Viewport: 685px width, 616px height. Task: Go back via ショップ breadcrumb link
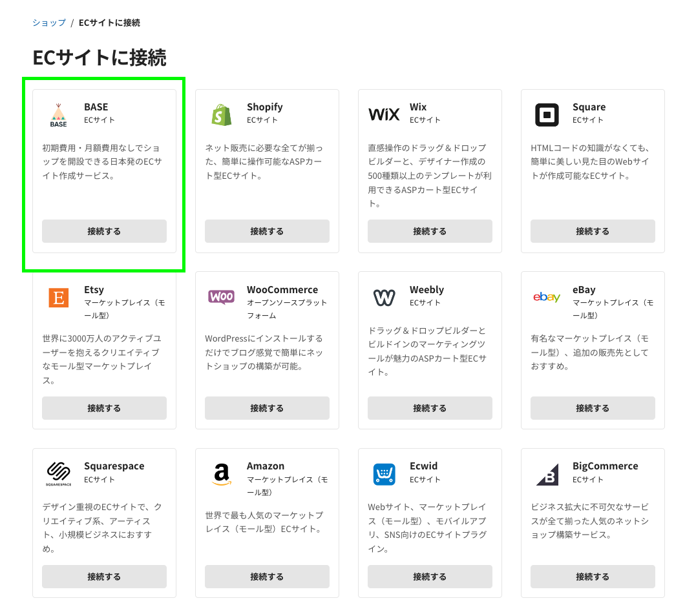point(49,23)
